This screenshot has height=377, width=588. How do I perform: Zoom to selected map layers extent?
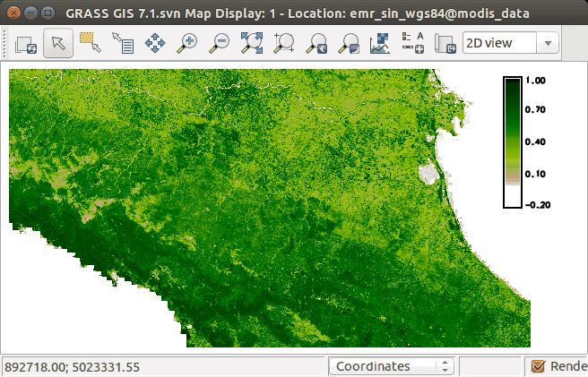[252, 42]
